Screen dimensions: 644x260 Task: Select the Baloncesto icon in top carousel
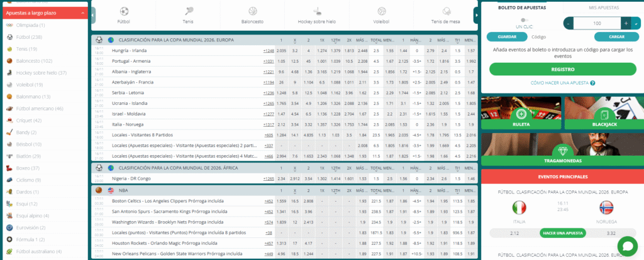[x=253, y=11]
